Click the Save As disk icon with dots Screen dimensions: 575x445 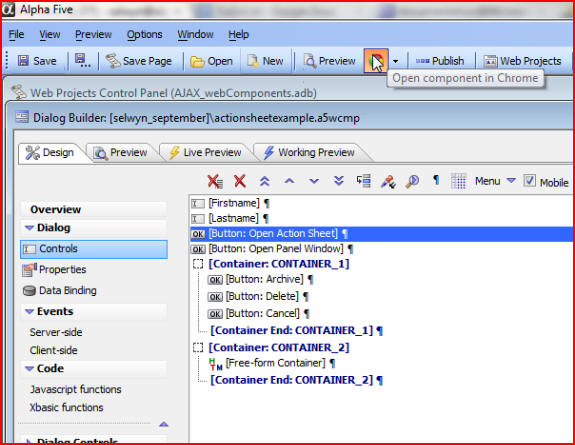82,61
